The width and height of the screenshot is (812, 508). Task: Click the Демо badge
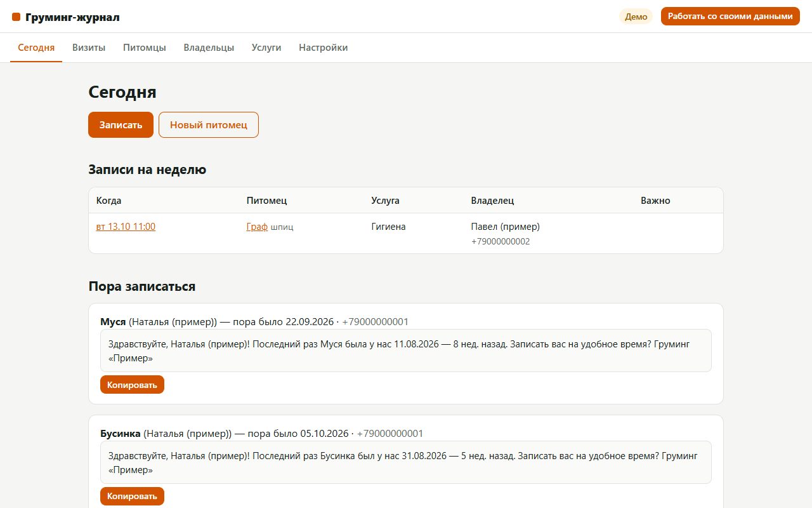tap(636, 17)
